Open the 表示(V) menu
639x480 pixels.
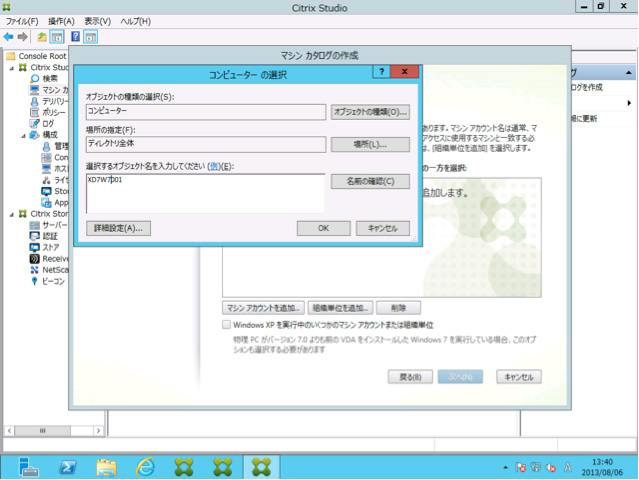[97, 21]
